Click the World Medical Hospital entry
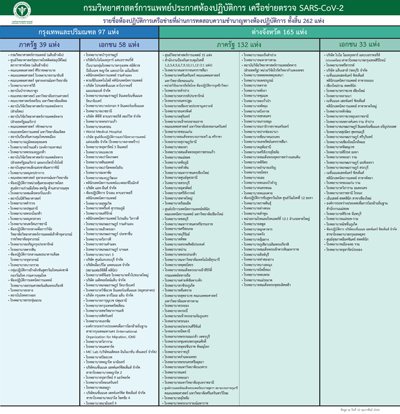This screenshot has height=414, width=400. coord(104,132)
